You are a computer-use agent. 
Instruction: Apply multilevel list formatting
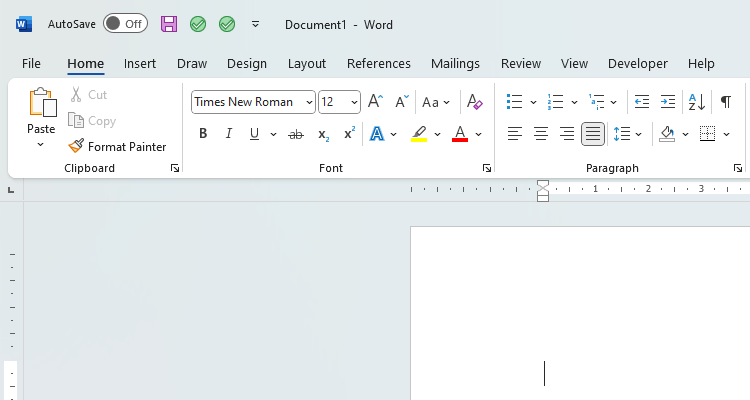596,101
